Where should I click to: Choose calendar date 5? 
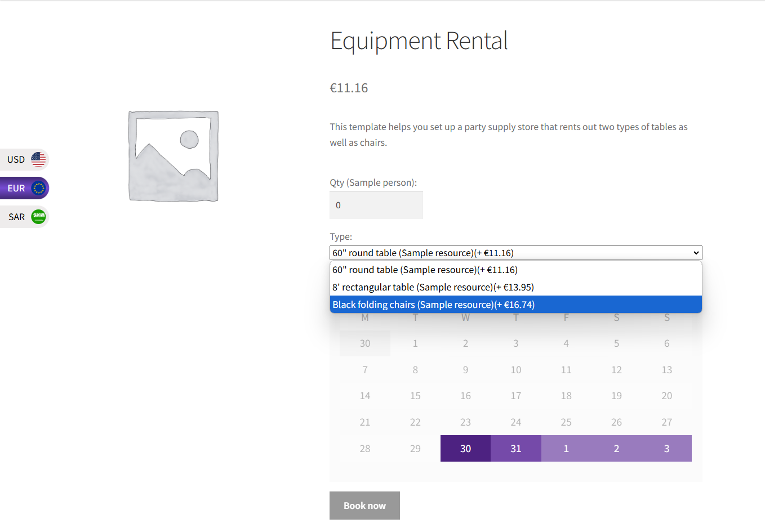coord(616,343)
